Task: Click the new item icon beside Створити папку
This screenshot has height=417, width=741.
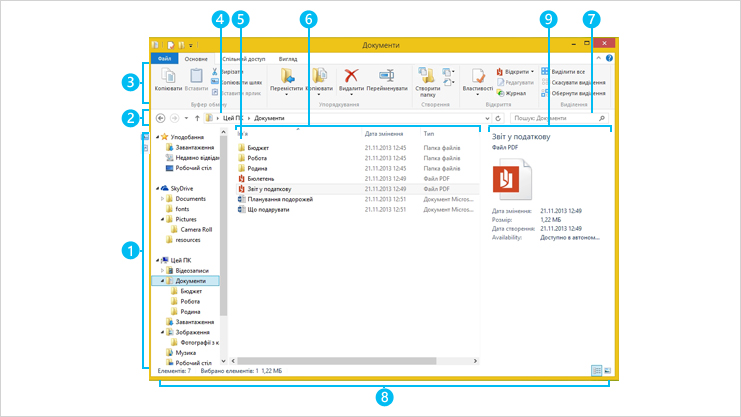Action: (x=447, y=72)
